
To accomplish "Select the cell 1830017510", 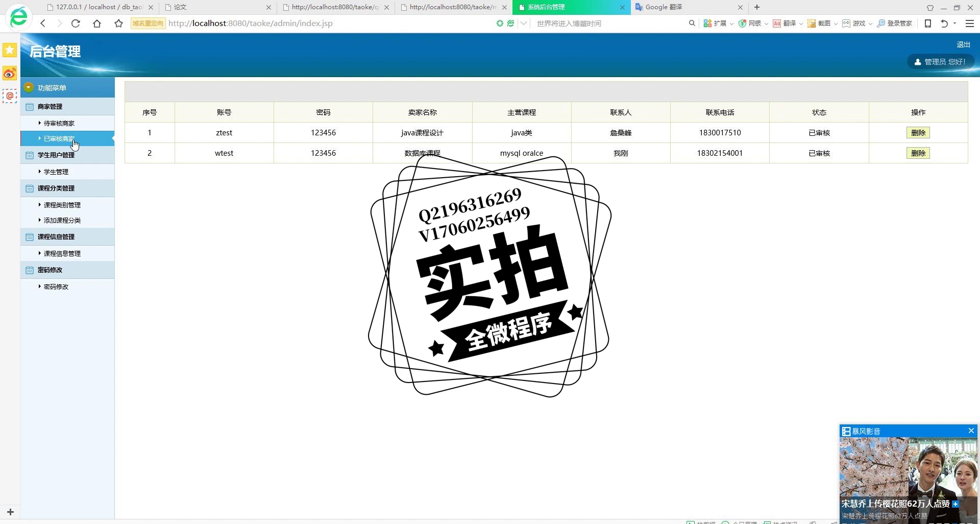I will click(x=720, y=133).
